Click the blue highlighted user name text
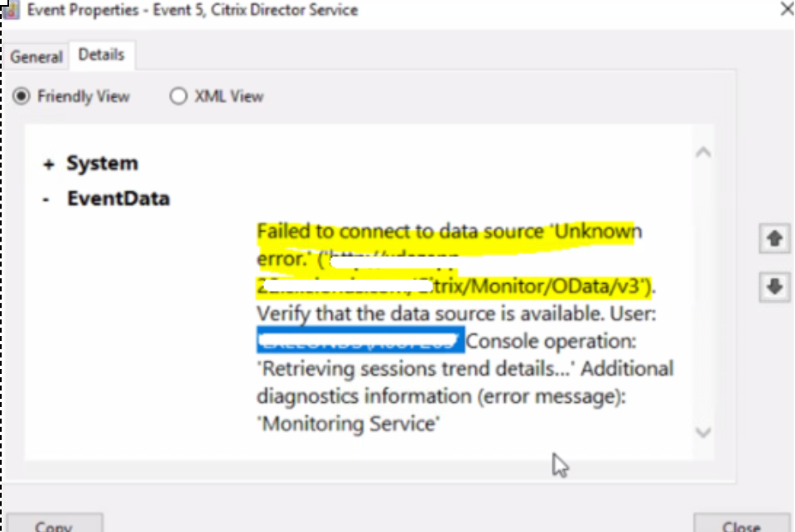Screen dimensions: 795x532 tap(360, 341)
